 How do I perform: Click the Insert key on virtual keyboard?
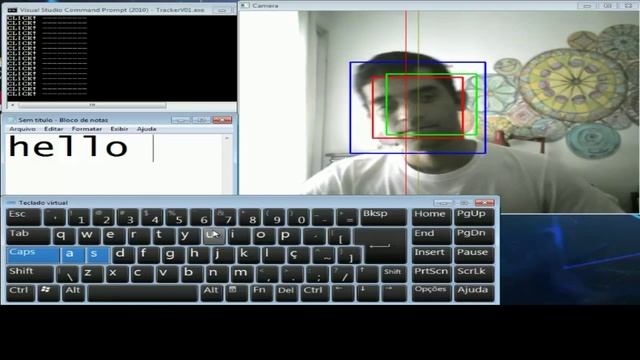[x=431, y=255]
